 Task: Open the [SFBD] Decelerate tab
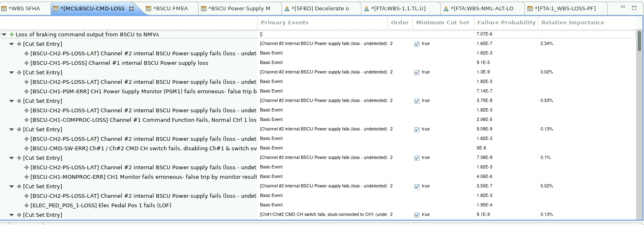click(320, 9)
